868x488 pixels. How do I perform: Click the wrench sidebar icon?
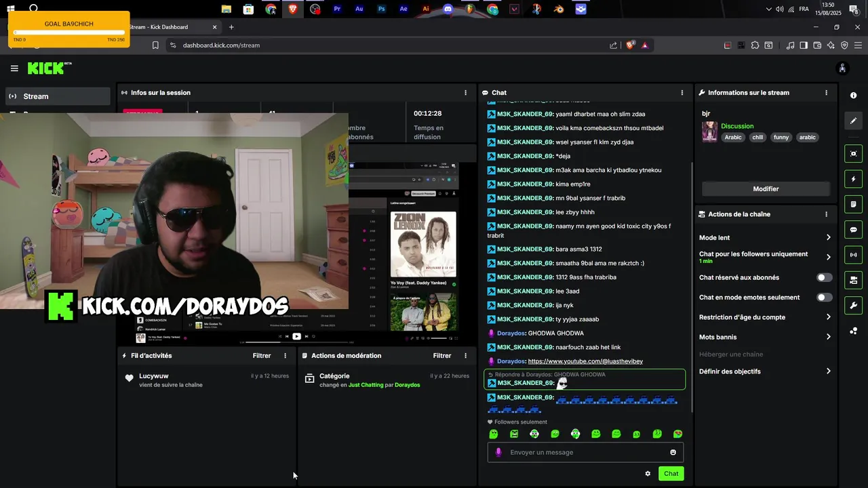pos(853,305)
